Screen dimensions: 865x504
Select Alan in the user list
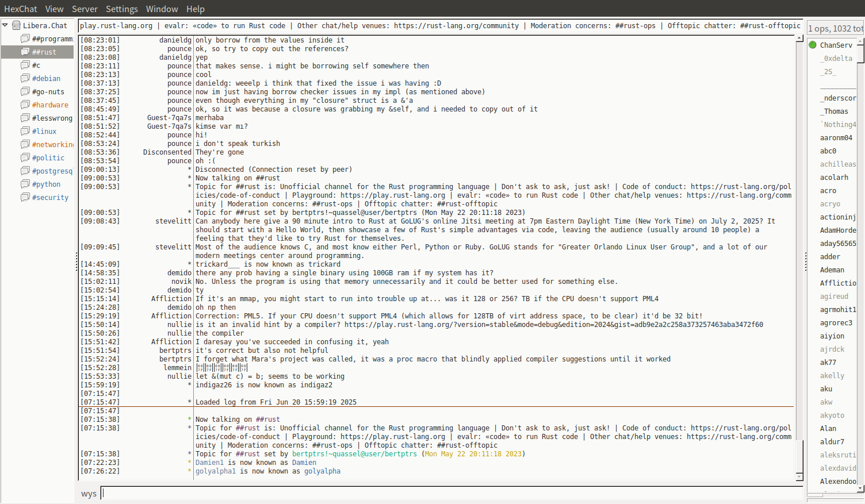pos(828,428)
